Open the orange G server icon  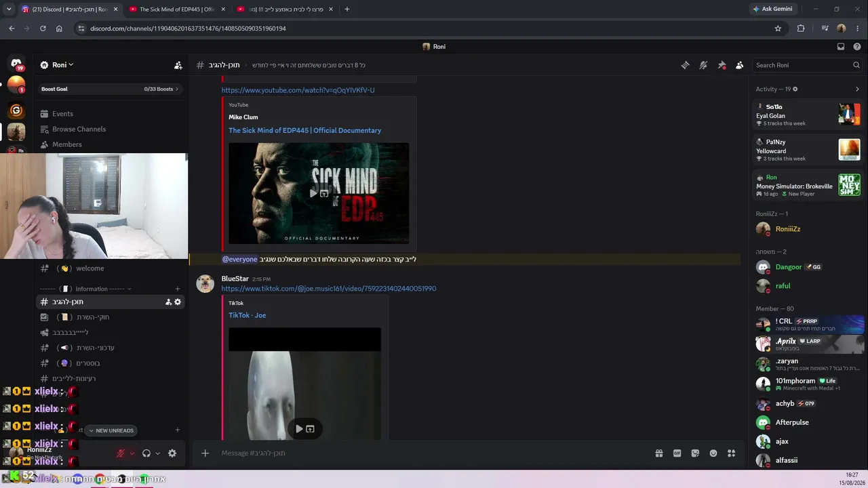(x=16, y=110)
